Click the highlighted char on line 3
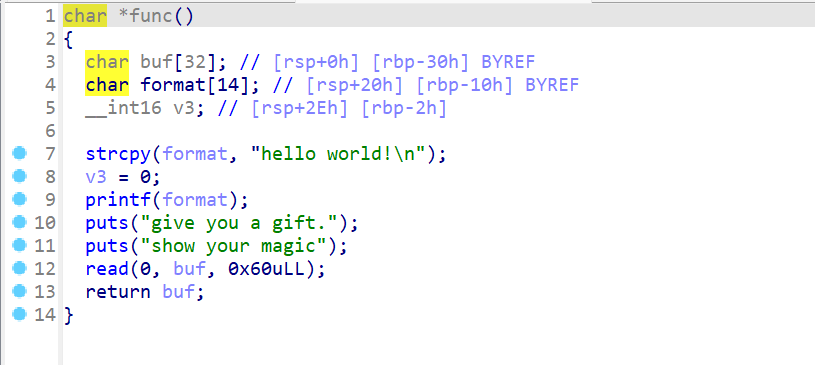 click(x=107, y=62)
